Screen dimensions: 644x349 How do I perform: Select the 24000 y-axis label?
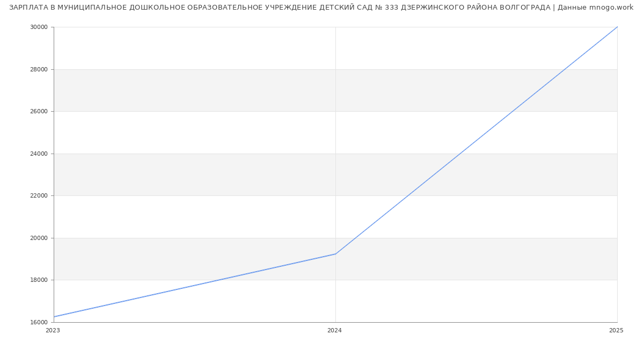tap(40, 154)
